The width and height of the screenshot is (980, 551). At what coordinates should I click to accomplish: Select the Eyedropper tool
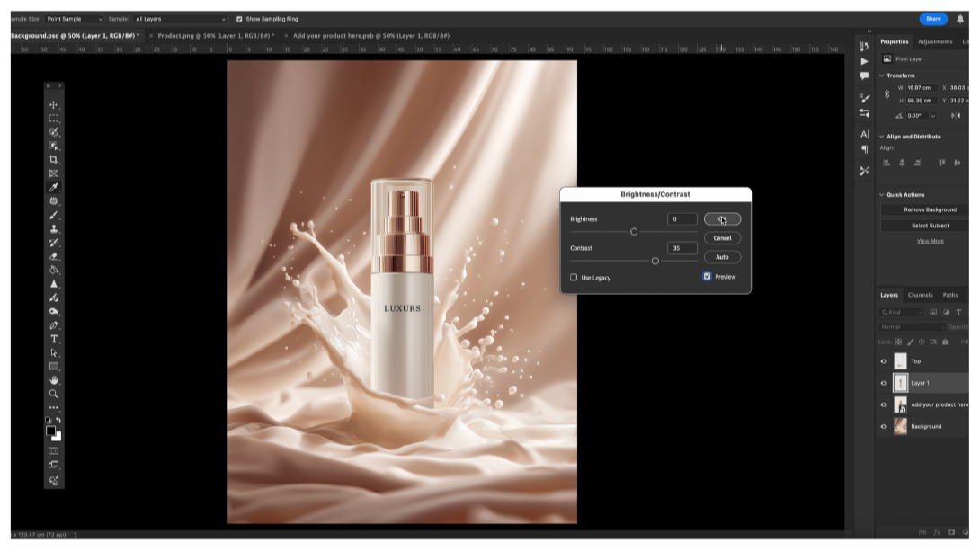54,188
